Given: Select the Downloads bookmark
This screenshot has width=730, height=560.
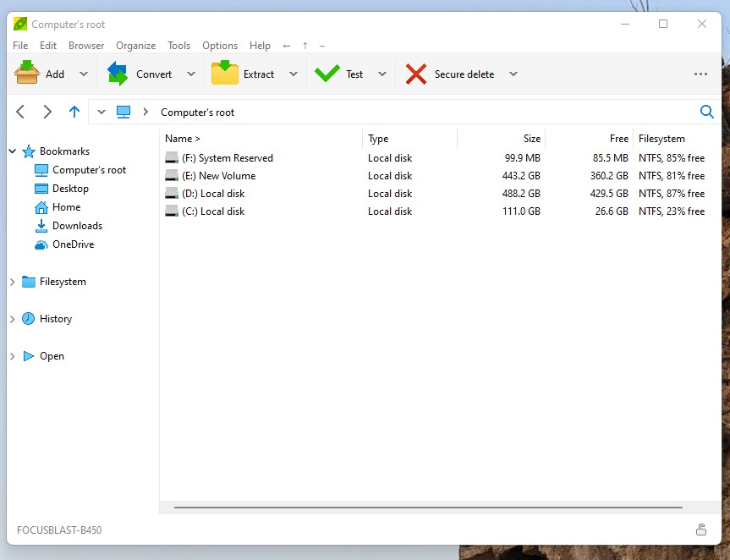Looking at the screenshot, I should tap(78, 226).
